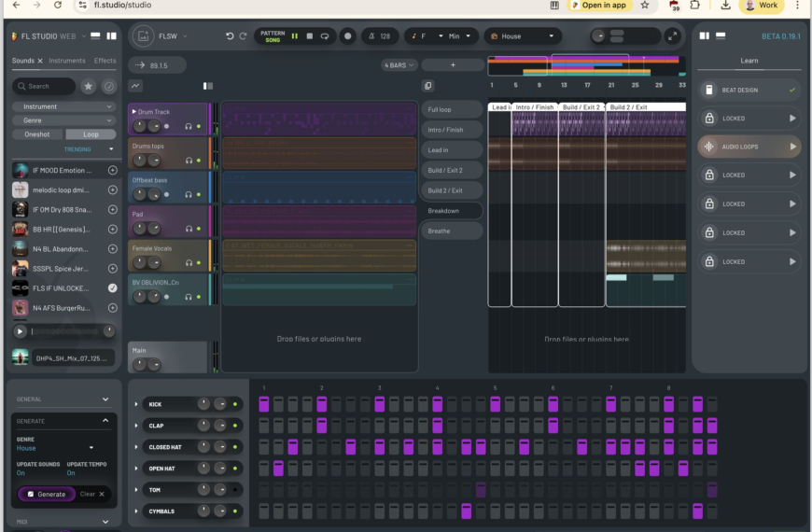
Task: Expand the GENERAL section chevron
Action: 105,399
